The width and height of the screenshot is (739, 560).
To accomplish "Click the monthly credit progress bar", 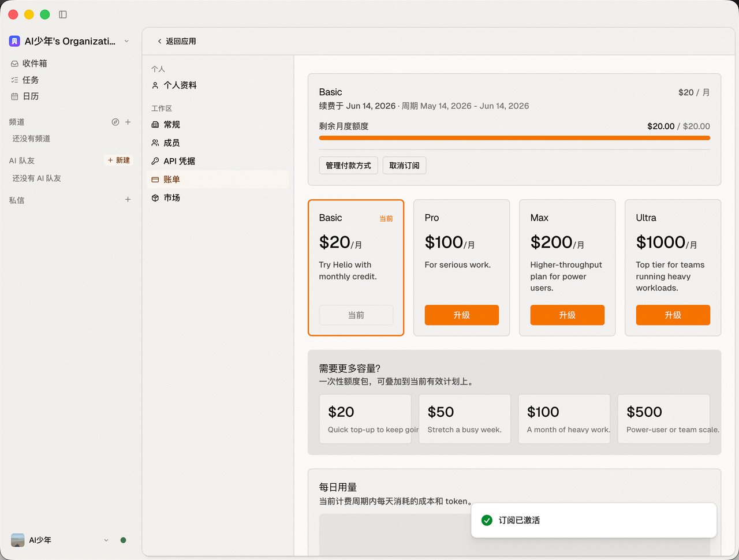I will click(x=514, y=138).
